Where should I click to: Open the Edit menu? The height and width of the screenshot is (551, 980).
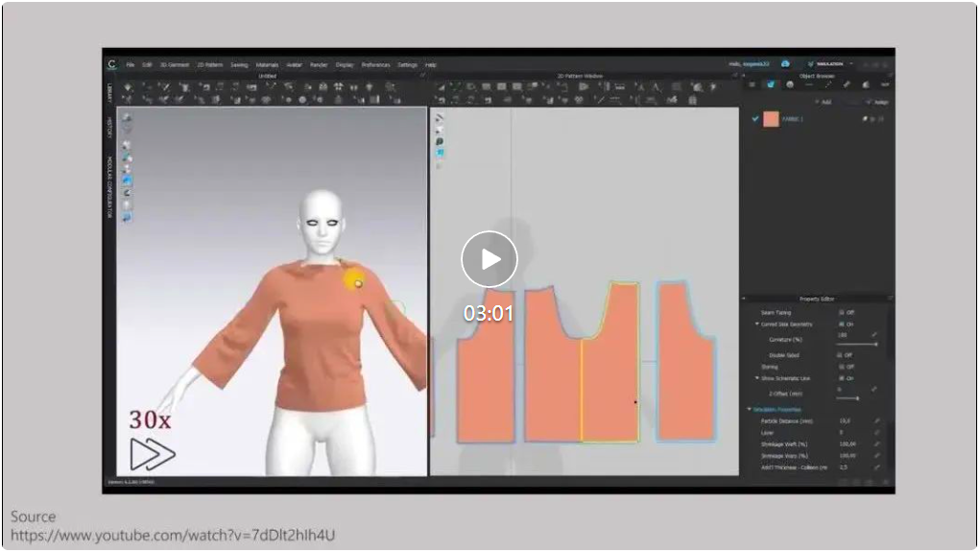147,65
